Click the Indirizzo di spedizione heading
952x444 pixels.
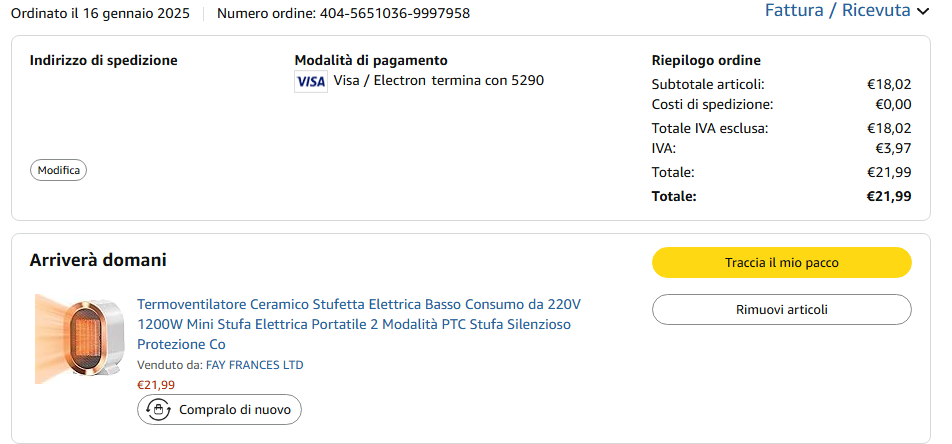click(x=103, y=60)
